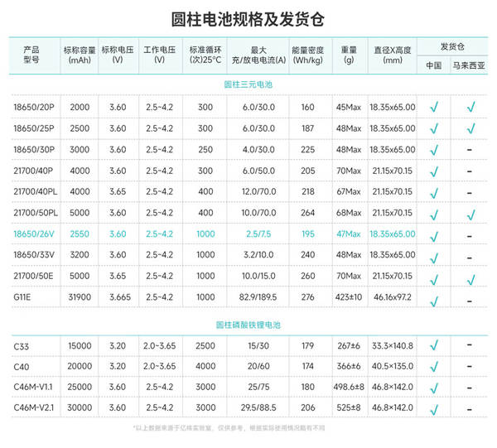Click the 圆柱磷酸铁锂电池 section heading
This screenshot has height=448, width=497.
coord(248,325)
